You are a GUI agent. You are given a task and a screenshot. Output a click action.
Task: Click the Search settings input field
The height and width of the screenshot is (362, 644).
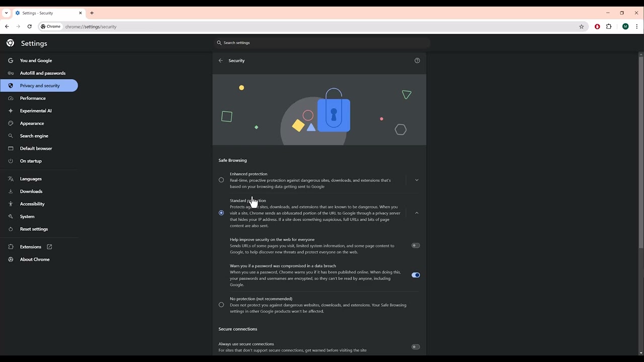pyautogui.click(x=322, y=43)
